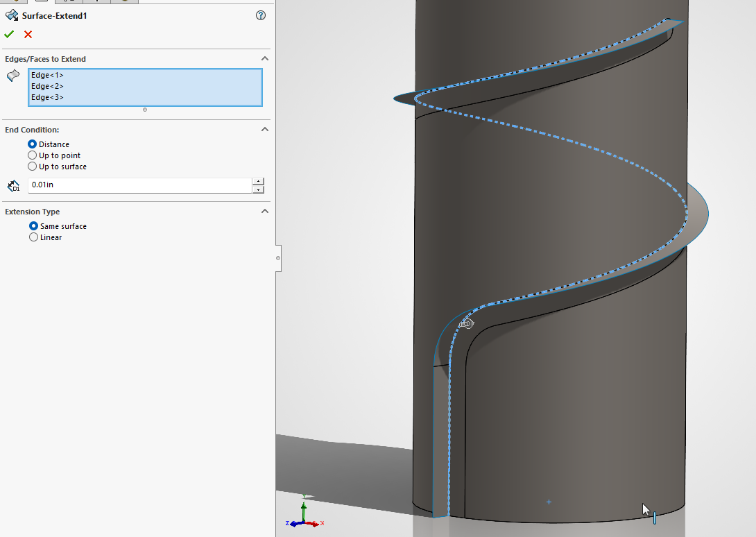Viewport: 756px width, 537px height.
Task: Cancel Surface-Extend1 with red X
Action: click(28, 34)
